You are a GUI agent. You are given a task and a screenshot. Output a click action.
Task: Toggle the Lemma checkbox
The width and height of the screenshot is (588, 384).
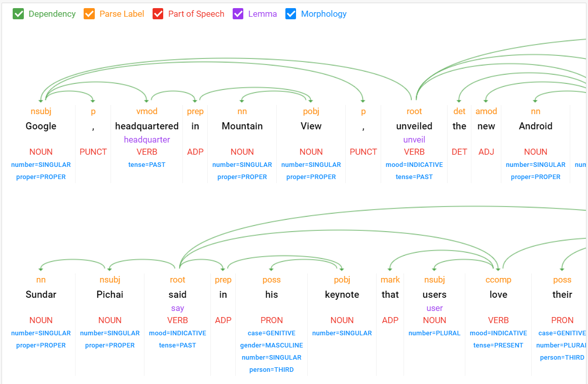pyautogui.click(x=237, y=14)
